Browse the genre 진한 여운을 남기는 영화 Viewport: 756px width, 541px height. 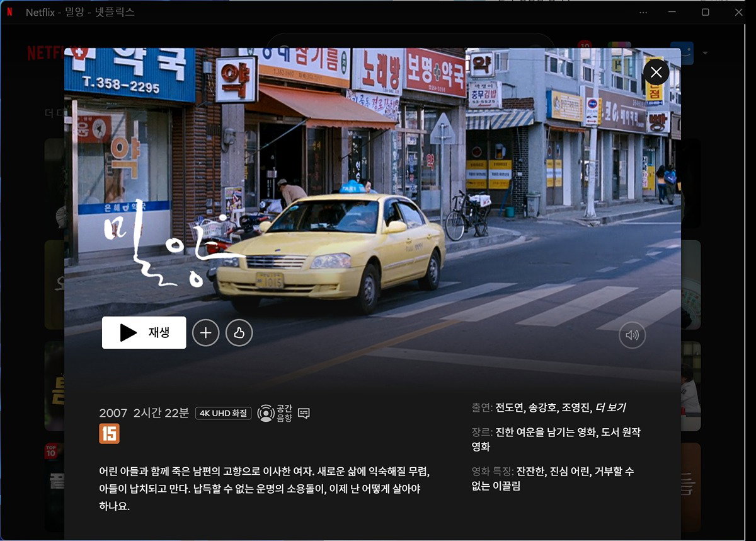[x=546, y=433]
